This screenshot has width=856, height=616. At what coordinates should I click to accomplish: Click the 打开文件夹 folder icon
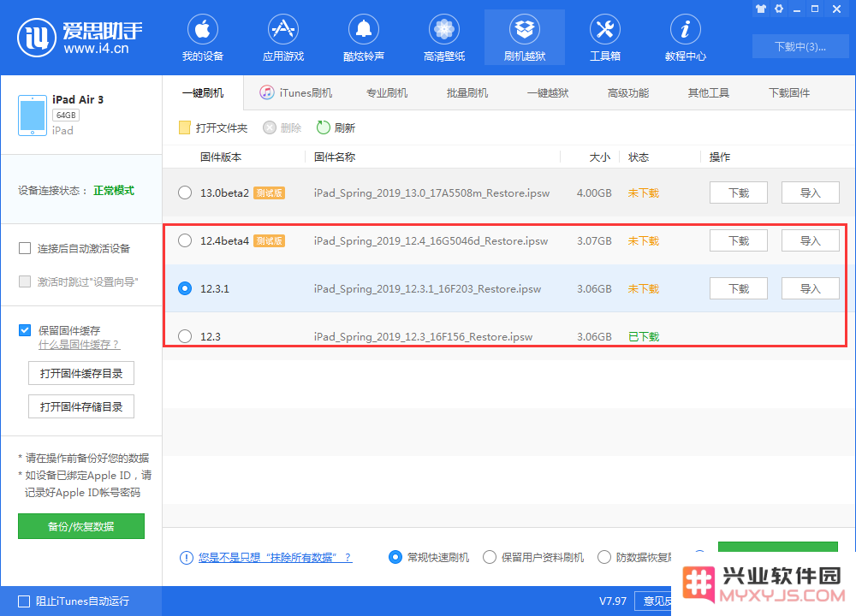(x=185, y=127)
